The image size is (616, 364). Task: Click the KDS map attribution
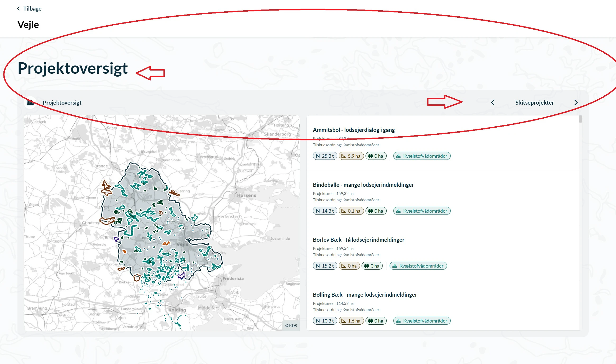(x=291, y=325)
